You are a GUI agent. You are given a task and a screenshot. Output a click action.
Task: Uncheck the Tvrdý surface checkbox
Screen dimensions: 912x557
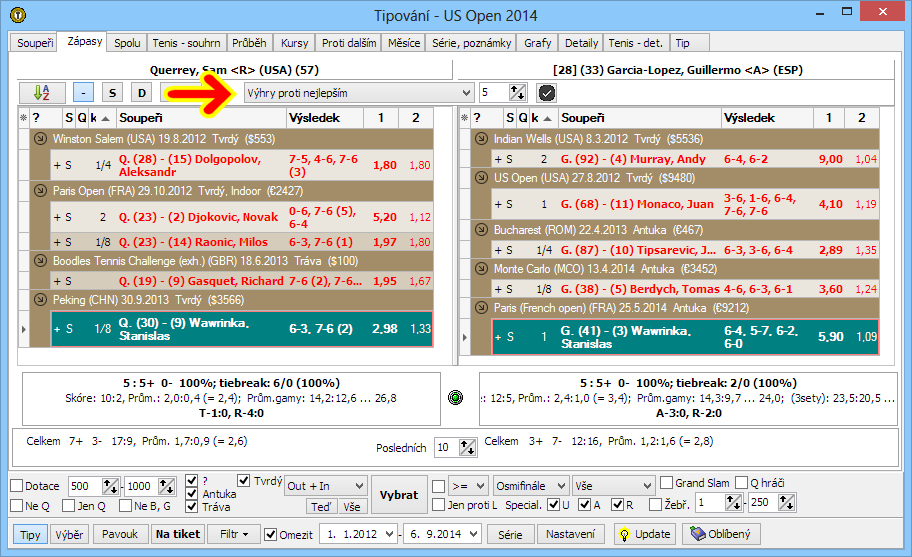(x=244, y=481)
